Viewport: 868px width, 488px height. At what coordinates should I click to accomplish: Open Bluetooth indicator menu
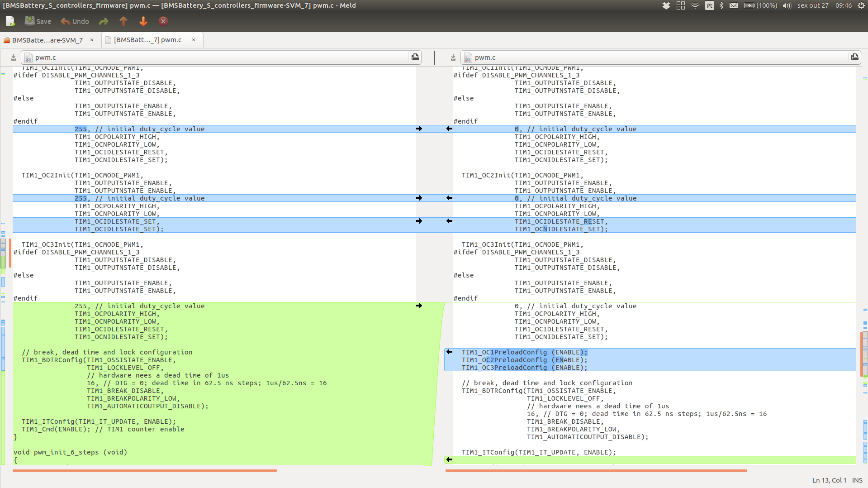click(x=721, y=5)
